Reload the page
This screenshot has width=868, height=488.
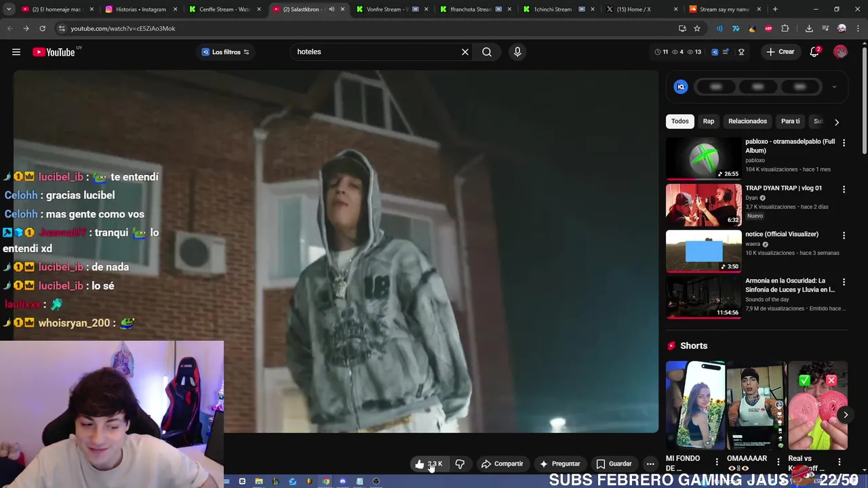coord(42,28)
